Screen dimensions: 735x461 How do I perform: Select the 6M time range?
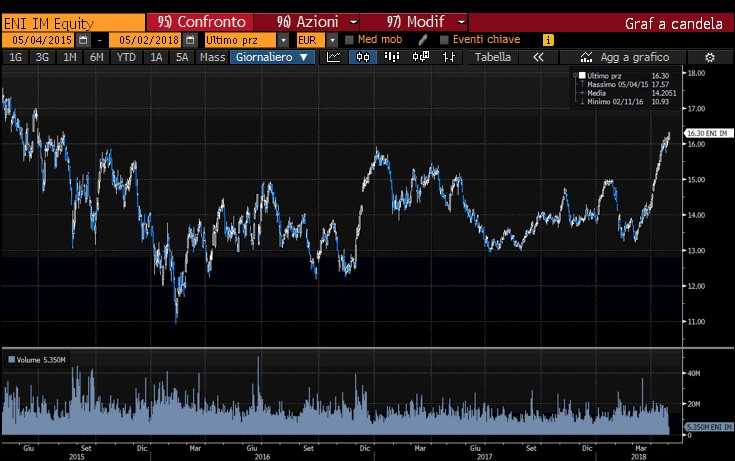[97, 57]
